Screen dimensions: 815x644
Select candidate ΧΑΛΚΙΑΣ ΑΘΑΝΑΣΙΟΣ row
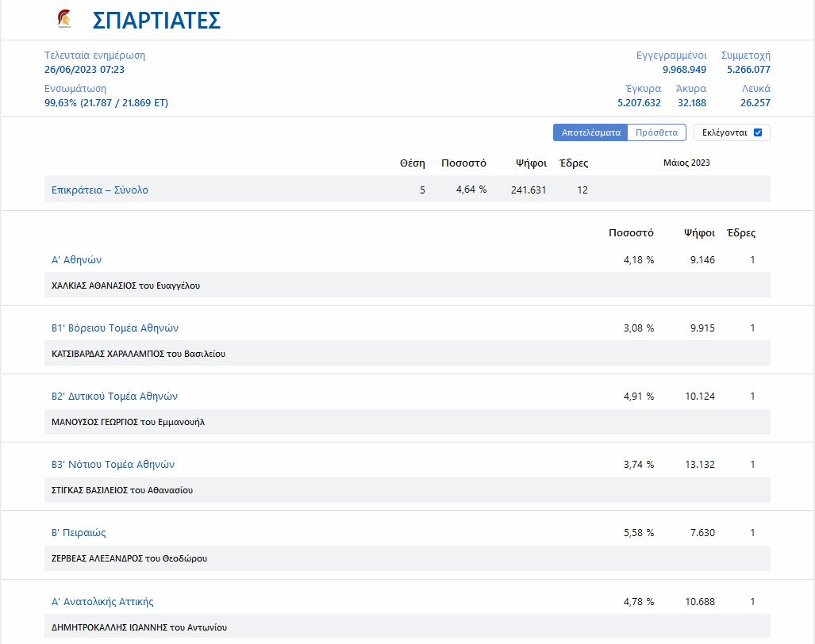tap(125, 286)
